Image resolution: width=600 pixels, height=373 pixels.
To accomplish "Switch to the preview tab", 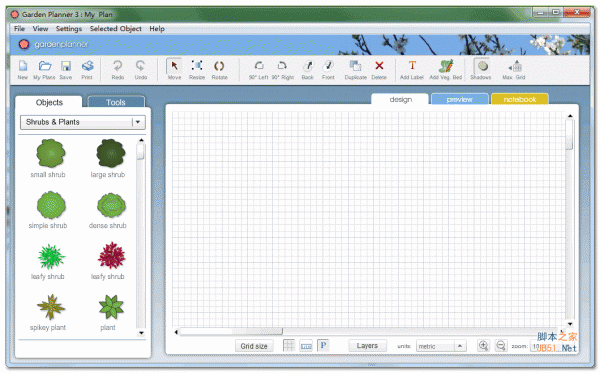I will pyautogui.click(x=460, y=99).
